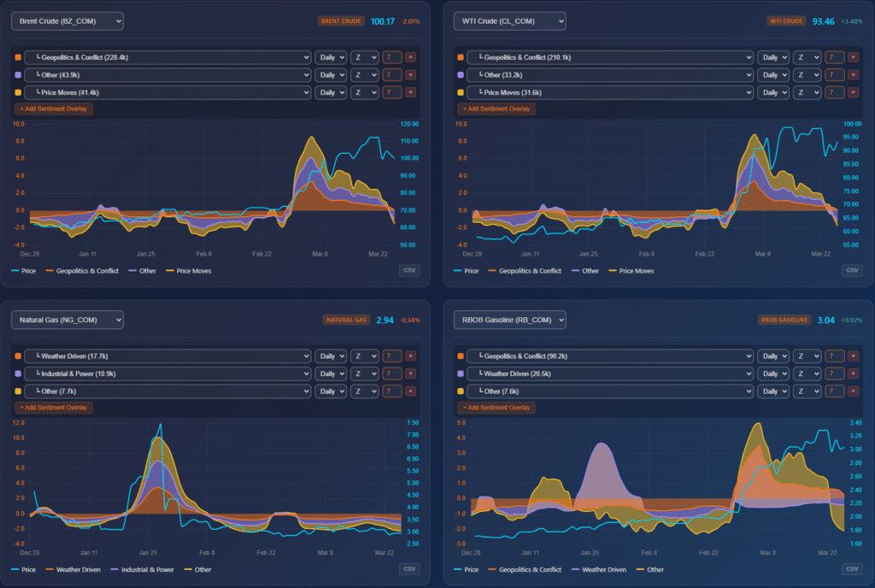
Task: Remove the Other (7.6k) overlay in RBOB panel
Action: [854, 391]
